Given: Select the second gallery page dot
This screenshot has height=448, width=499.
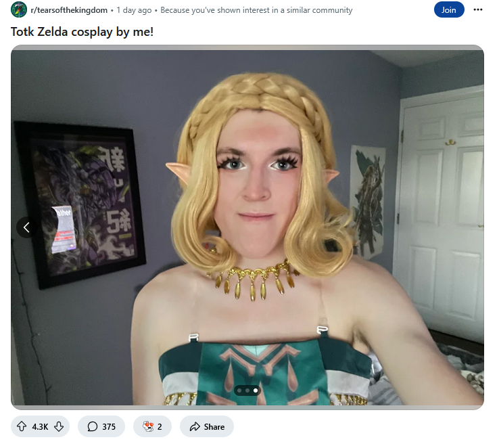Looking at the screenshot, I should pyautogui.click(x=247, y=390).
